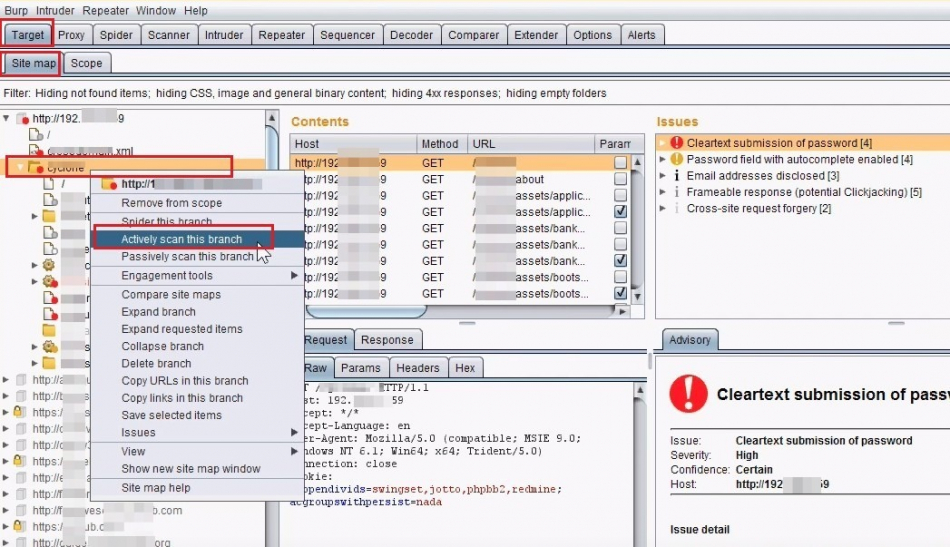Toggle the unchecked Param checkbox for assets/applic...
Image resolution: width=950 pixels, height=547 pixels.
(x=620, y=196)
